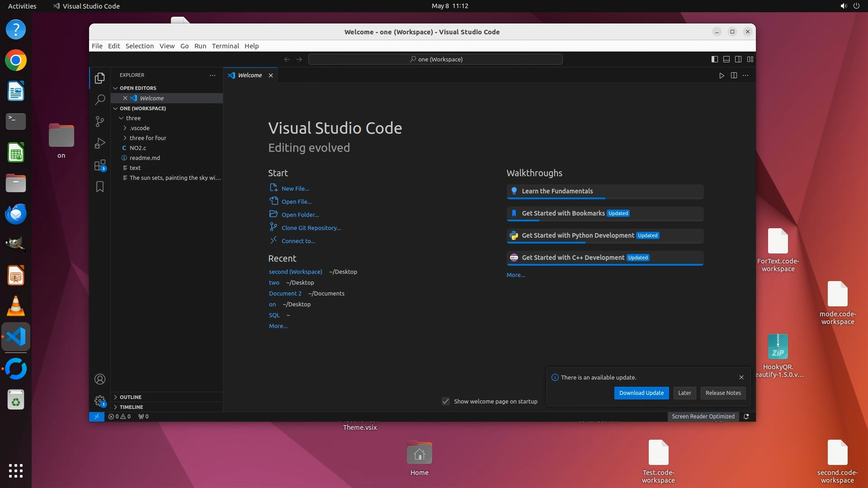The image size is (868, 488).
Task: Open Source Control view icon
Action: [100, 121]
